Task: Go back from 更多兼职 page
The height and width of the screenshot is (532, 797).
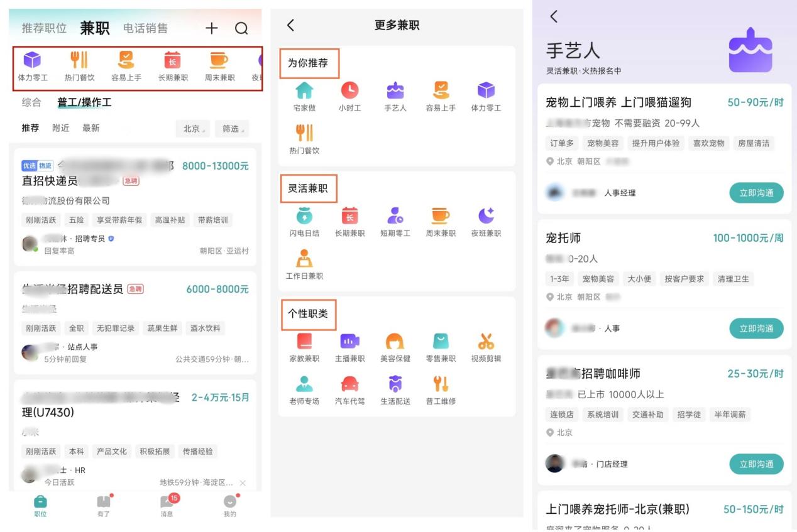Action: pyautogui.click(x=290, y=25)
